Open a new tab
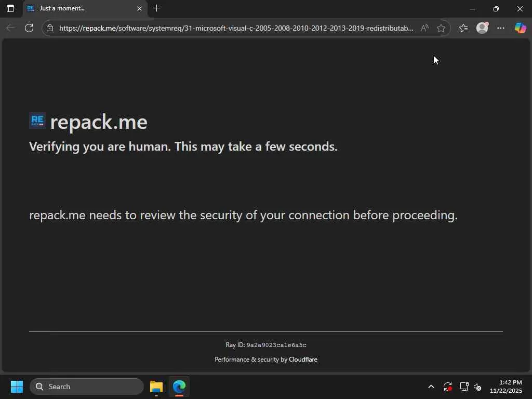532x399 pixels. [x=157, y=8]
